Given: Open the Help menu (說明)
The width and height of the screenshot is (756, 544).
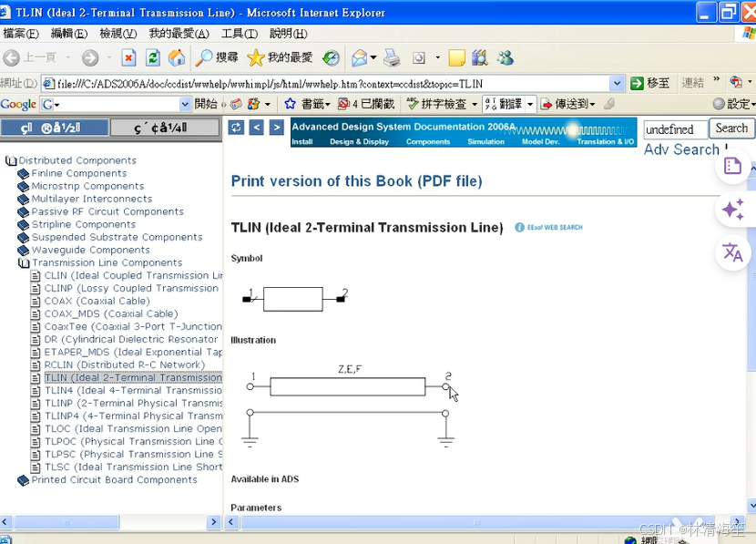Looking at the screenshot, I should tap(289, 34).
